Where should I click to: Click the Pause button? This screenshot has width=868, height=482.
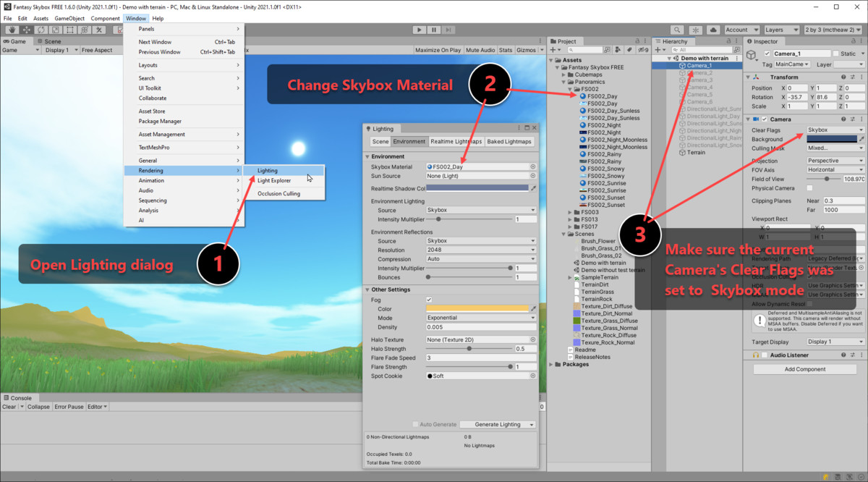click(434, 30)
